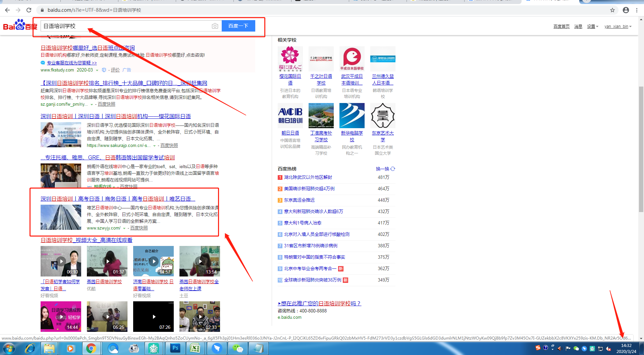The height and width of the screenshot is (355, 644).
Task: Play the 14:44 日语学习速成 video thumbnail
Action: 61,316
